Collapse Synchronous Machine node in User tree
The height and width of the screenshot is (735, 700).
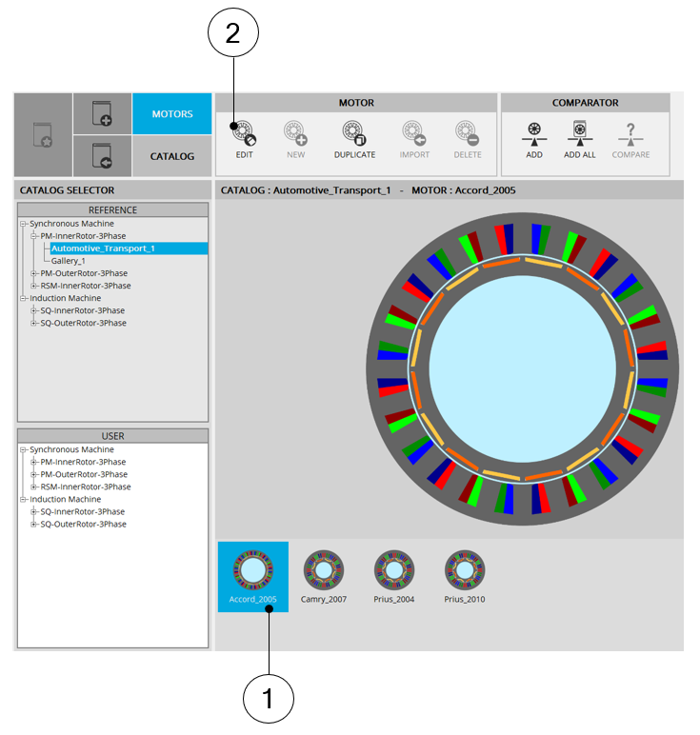pos(23,449)
